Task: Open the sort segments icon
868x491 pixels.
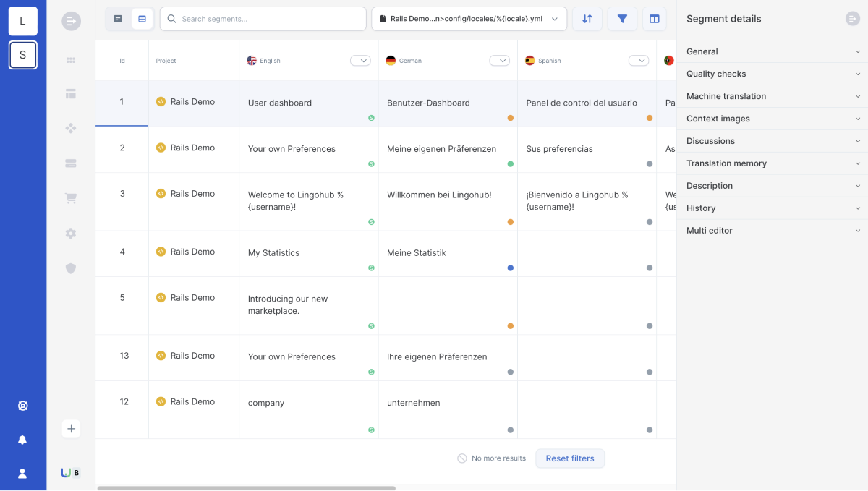Action: pyautogui.click(x=587, y=19)
